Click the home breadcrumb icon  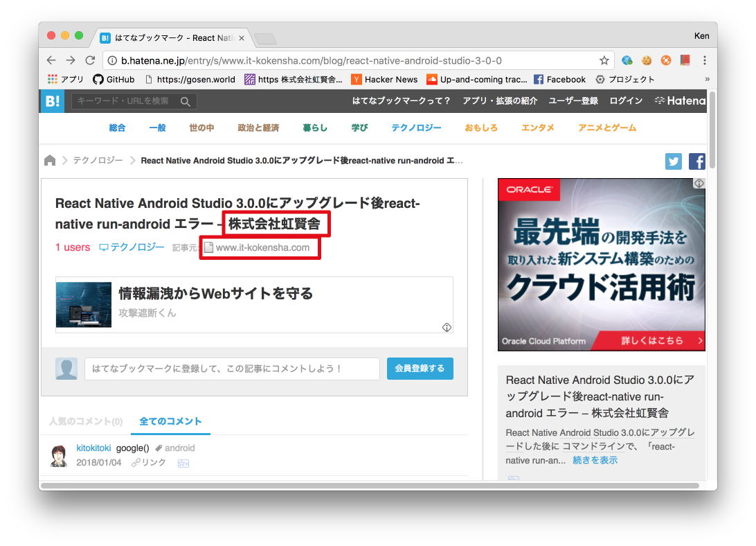tap(50, 160)
